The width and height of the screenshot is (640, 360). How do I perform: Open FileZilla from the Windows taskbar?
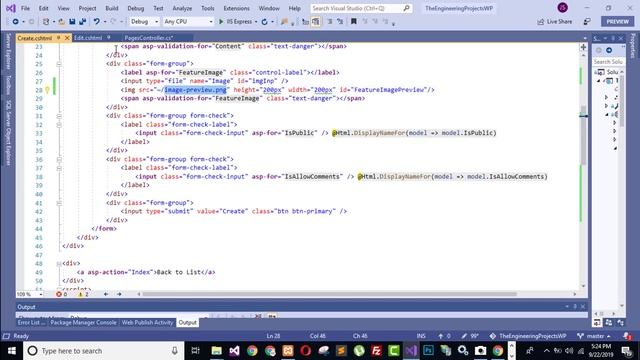[x=376, y=351]
